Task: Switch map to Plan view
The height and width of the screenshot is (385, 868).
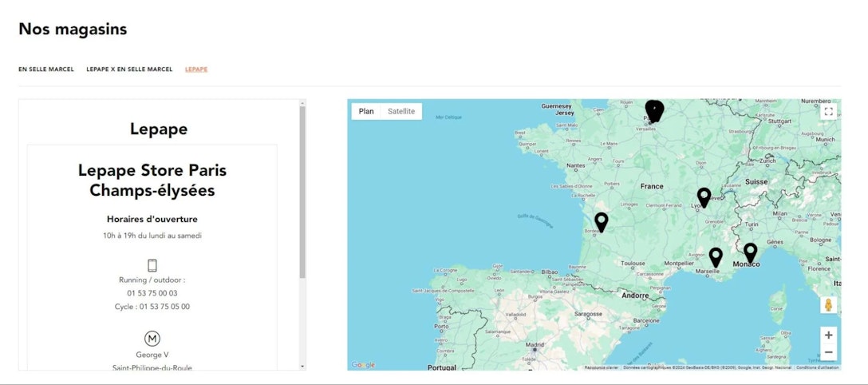Action: pos(366,111)
